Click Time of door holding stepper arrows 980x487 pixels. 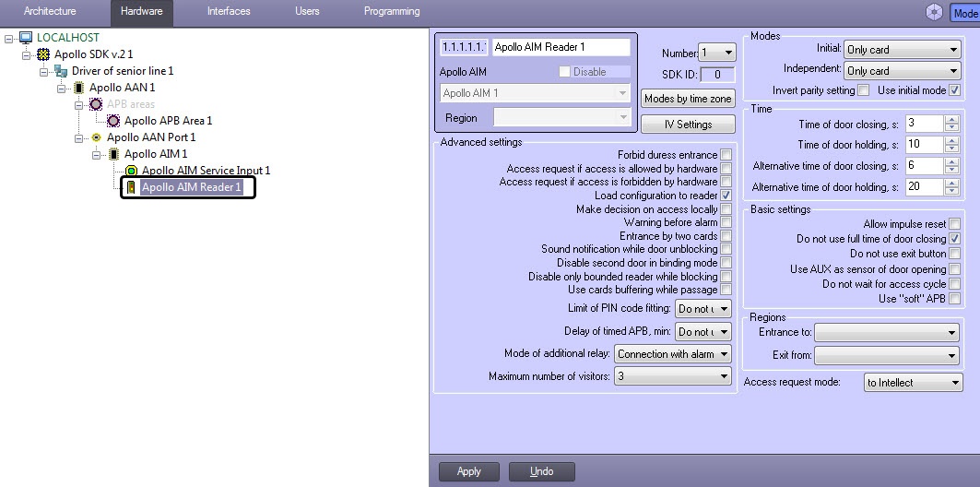951,145
